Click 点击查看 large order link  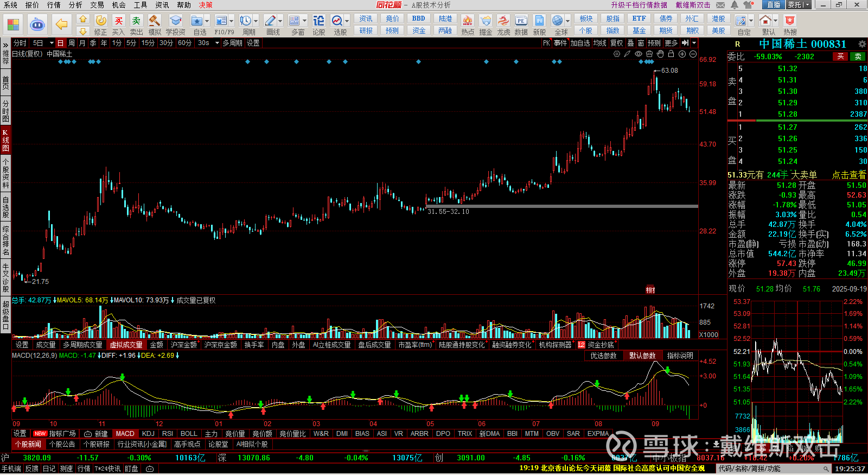[849, 175]
